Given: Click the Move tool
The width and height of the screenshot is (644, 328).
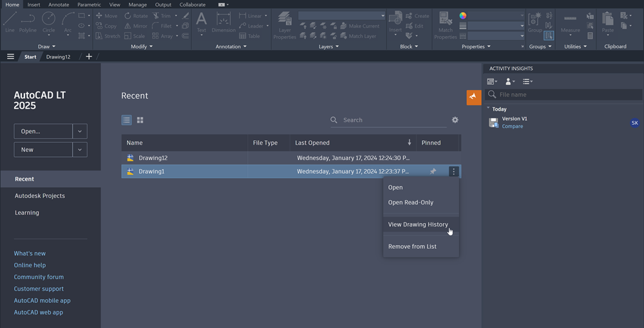Looking at the screenshot, I should point(106,16).
